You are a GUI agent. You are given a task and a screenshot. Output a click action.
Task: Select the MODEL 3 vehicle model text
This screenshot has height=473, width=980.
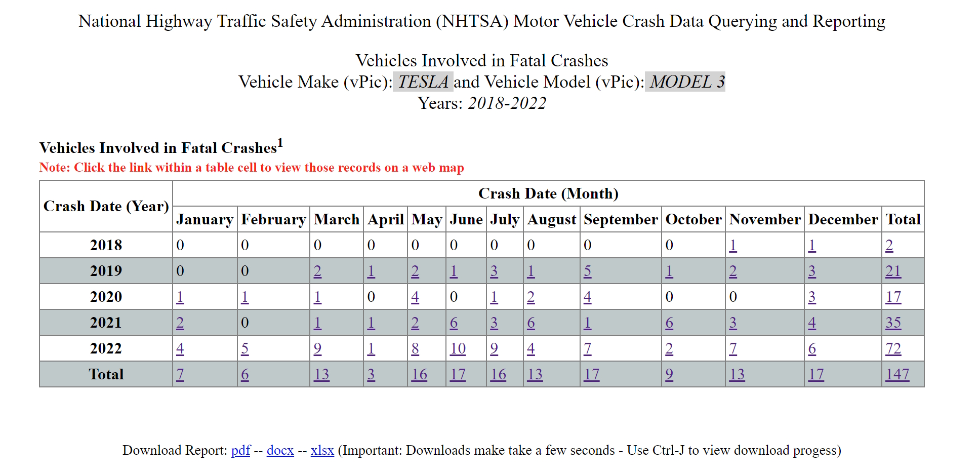(685, 82)
